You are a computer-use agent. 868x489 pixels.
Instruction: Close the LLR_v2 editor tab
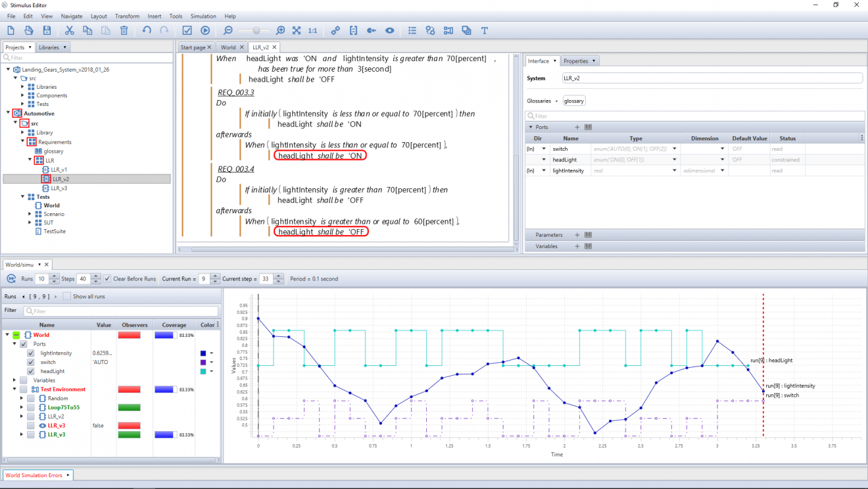point(274,47)
